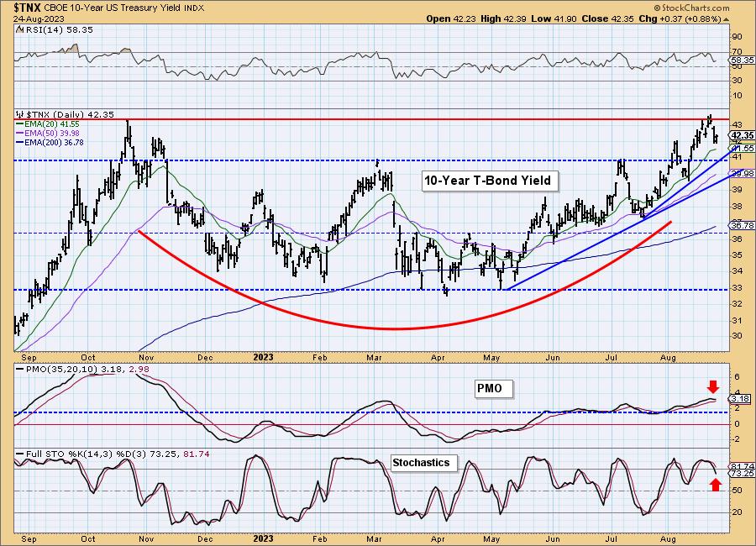Click the green EMA(20) legend line swatch

point(20,124)
